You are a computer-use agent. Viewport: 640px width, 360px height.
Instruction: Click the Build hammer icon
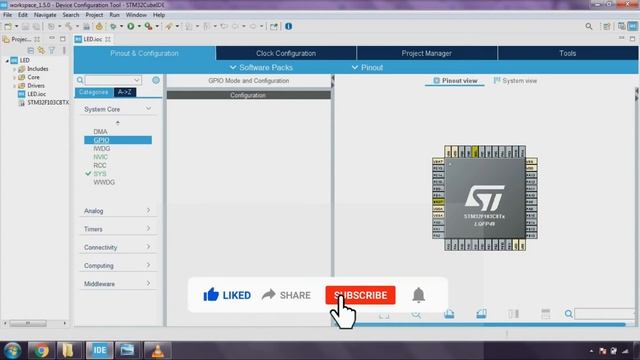[69, 26]
